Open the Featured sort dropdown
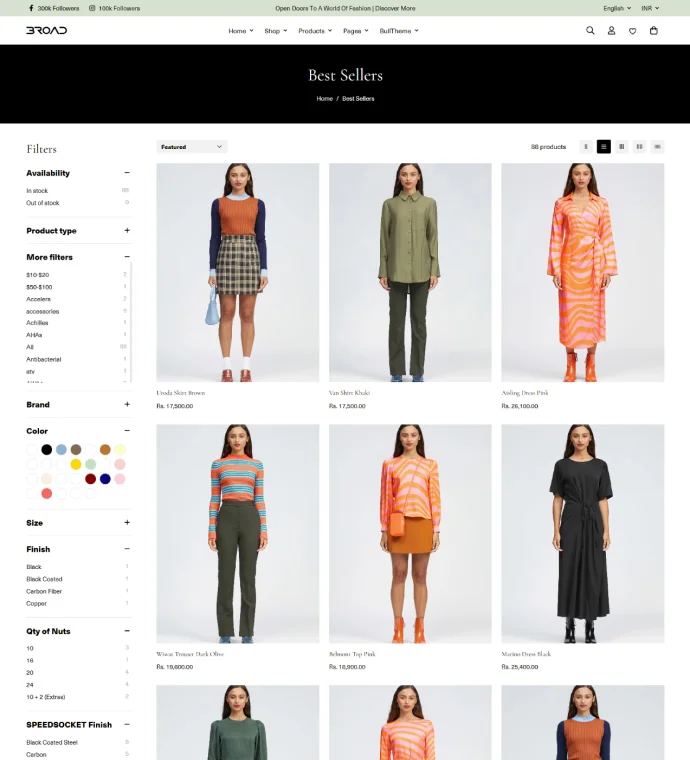Viewport: 690px width, 760px height. coord(192,147)
